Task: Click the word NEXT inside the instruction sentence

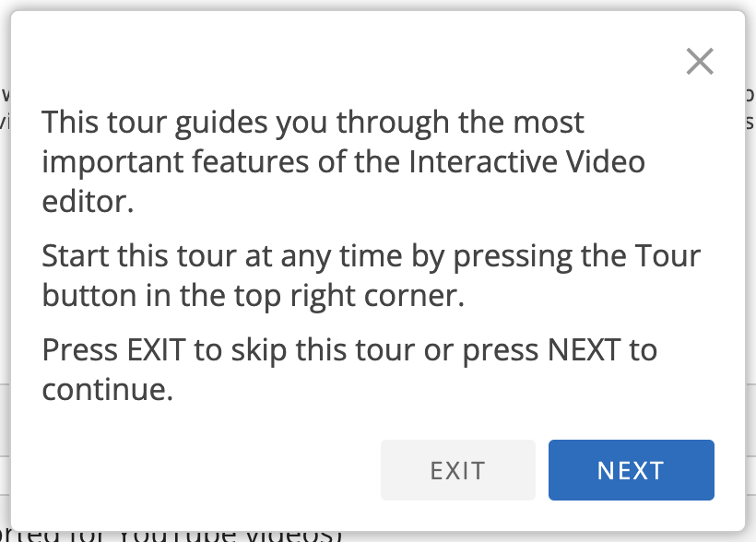Action: [585, 350]
